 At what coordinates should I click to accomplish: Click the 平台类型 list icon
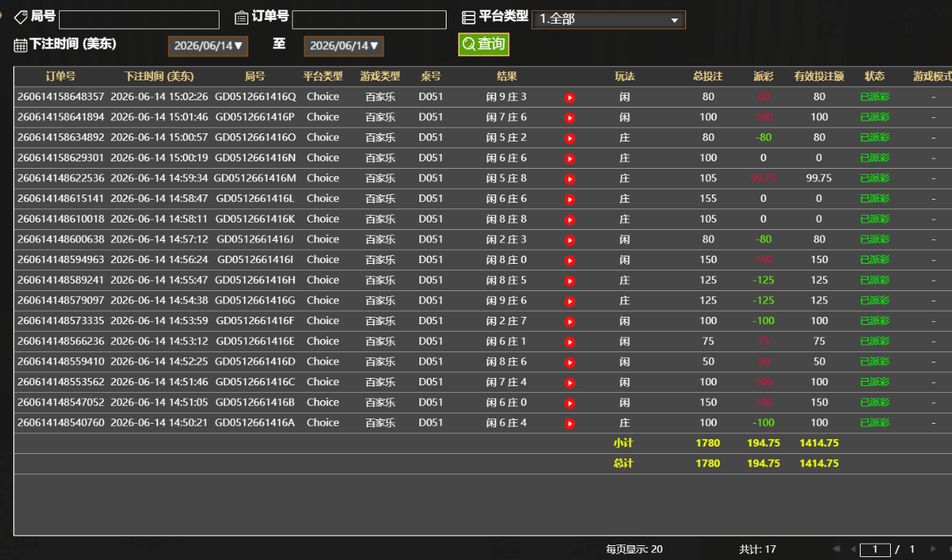coord(469,18)
